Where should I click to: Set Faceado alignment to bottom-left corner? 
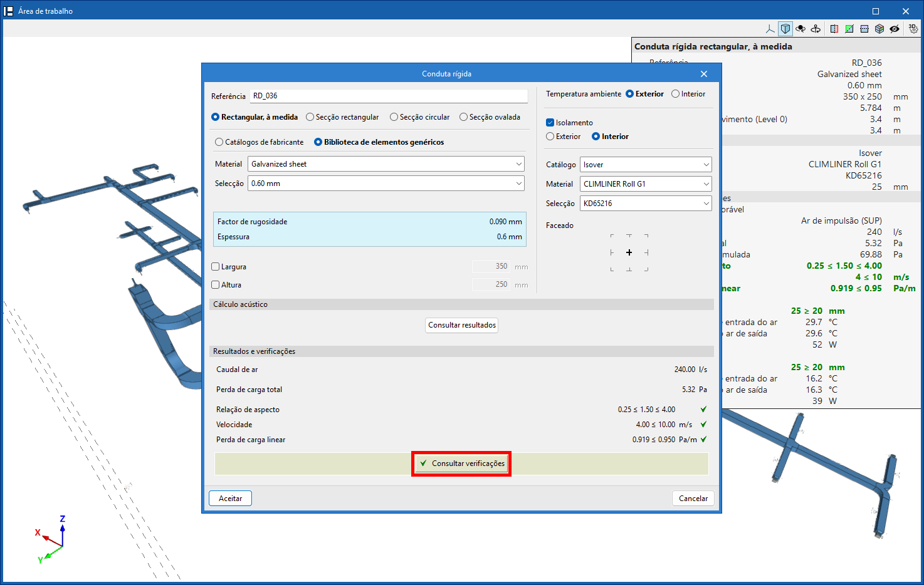pyautogui.click(x=612, y=269)
